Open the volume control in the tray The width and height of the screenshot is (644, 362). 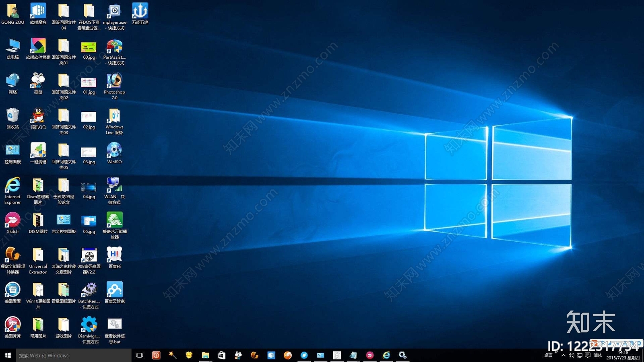pyautogui.click(x=571, y=355)
